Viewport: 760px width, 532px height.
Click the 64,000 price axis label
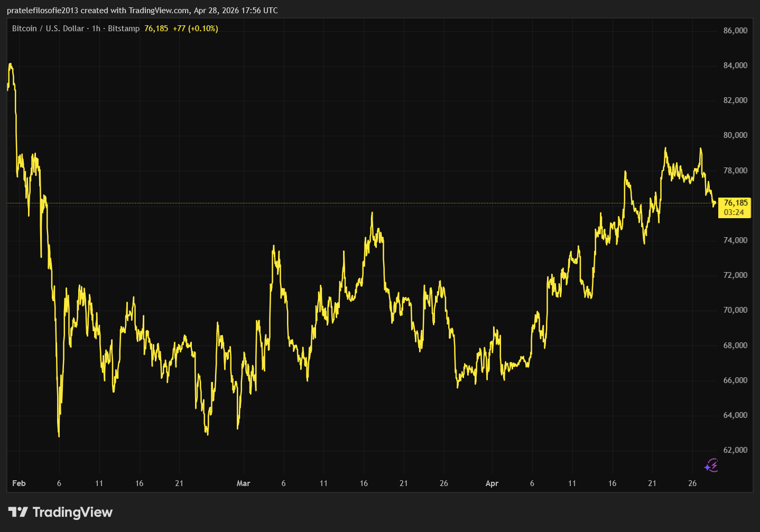coord(735,415)
